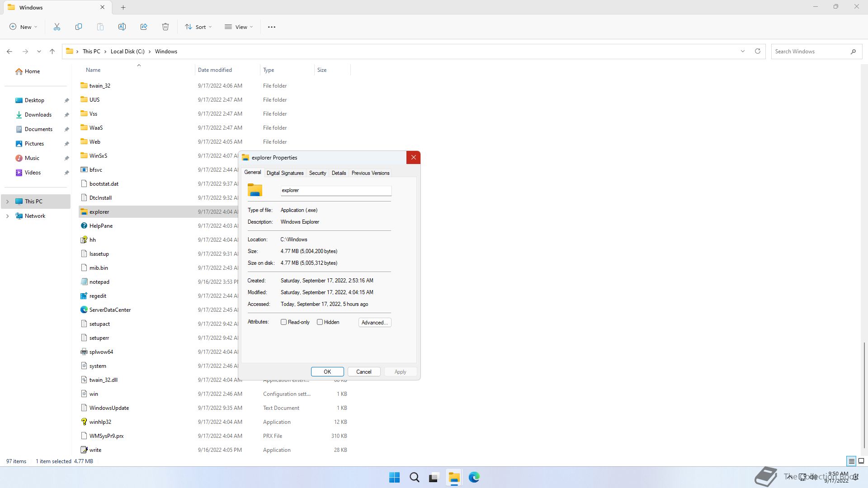Click the Share toolbar icon

144,27
